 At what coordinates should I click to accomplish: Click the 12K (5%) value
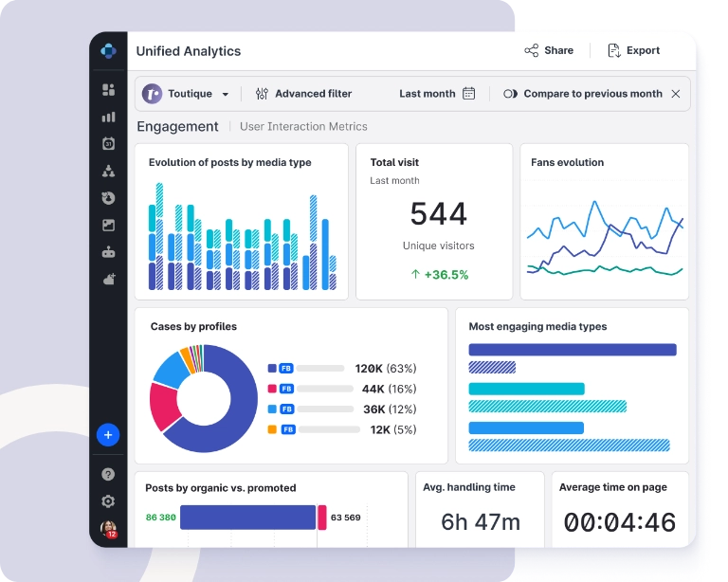pyautogui.click(x=393, y=429)
